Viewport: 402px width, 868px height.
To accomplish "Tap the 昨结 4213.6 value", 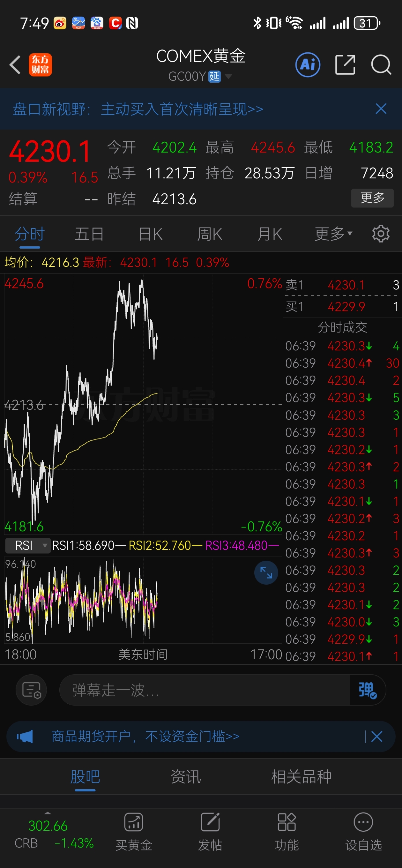I will coord(174,199).
